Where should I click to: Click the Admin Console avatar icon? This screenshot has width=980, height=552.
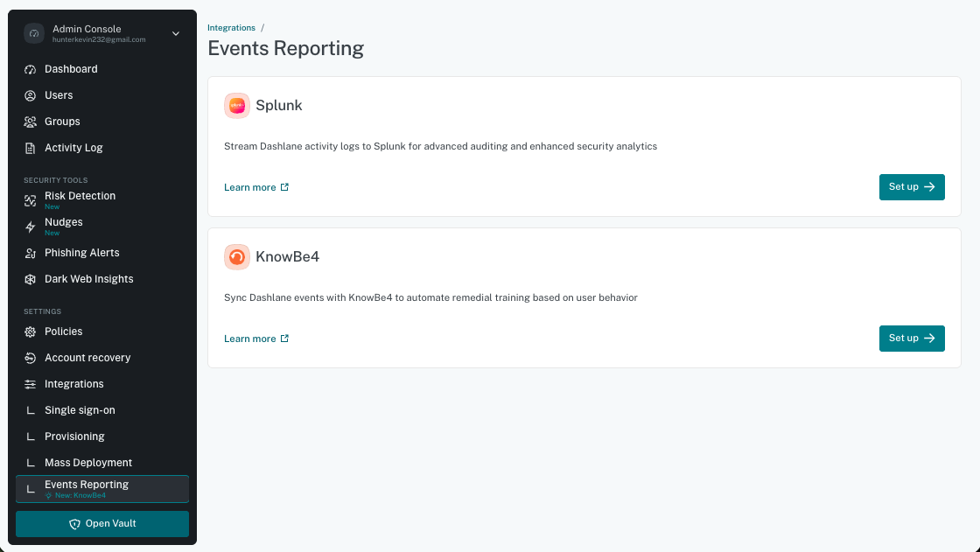[34, 34]
